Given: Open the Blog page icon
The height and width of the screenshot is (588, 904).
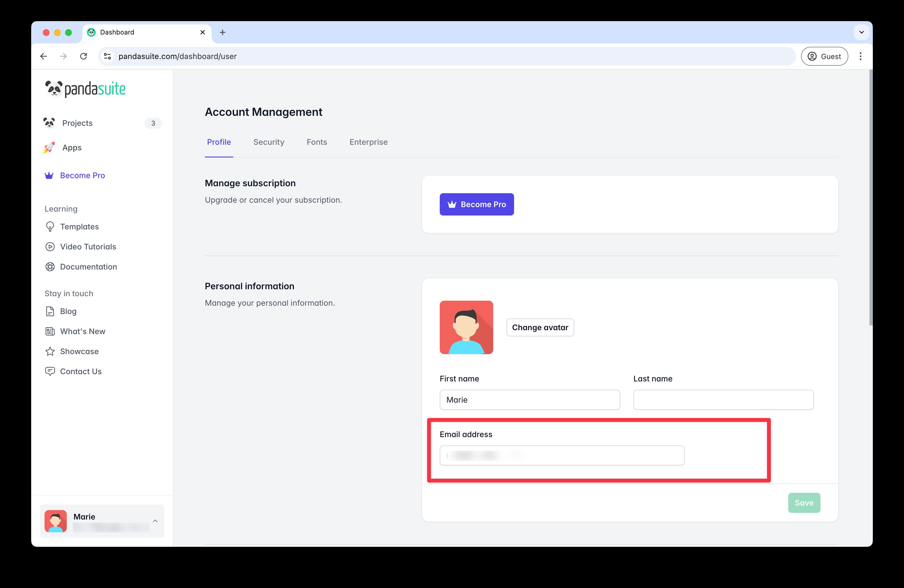Looking at the screenshot, I should (x=50, y=311).
